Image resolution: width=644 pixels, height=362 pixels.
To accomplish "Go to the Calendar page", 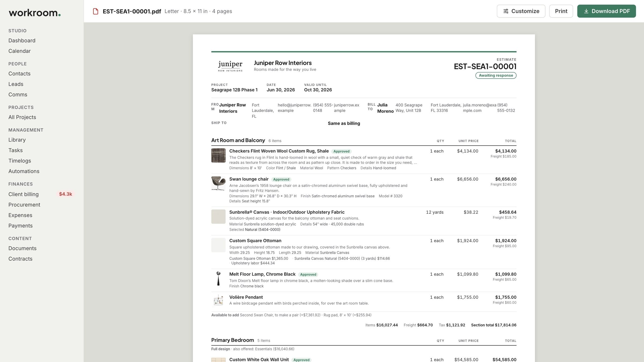I will click(19, 51).
